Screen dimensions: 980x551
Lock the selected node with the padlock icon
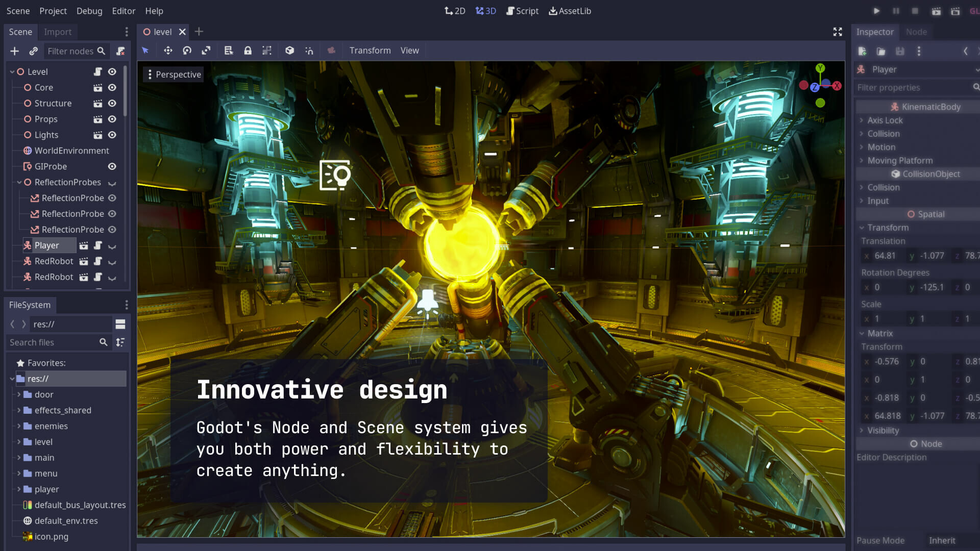pyautogui.click(x=248, y=51)
